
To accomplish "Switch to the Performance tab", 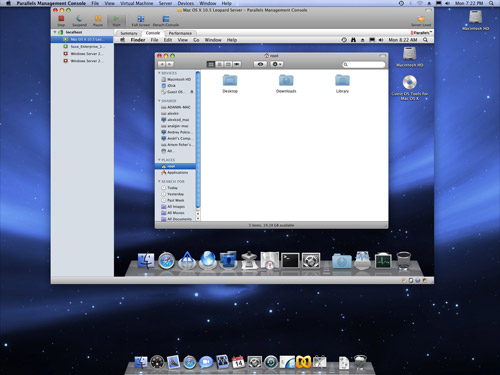I will (x=180, y=33).
